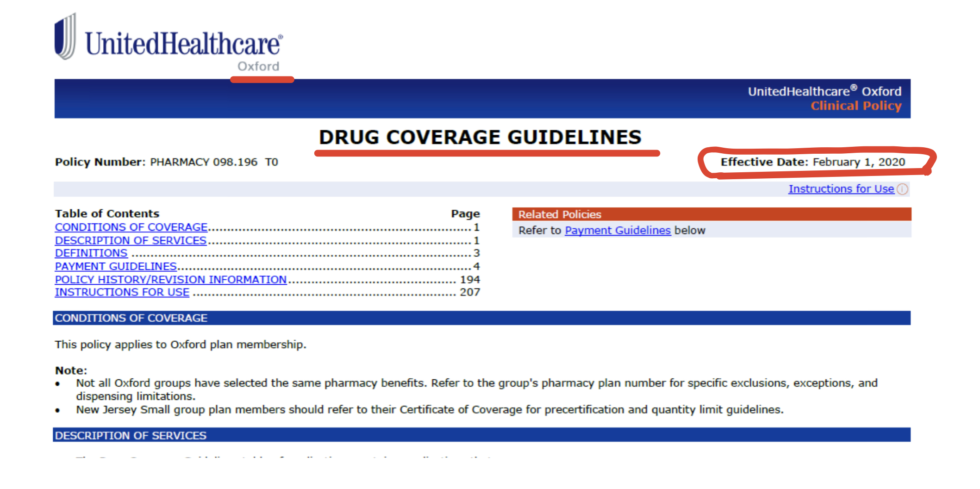
Task: Click the UnitedHealthcare shield logo icon
Action: 65,37
